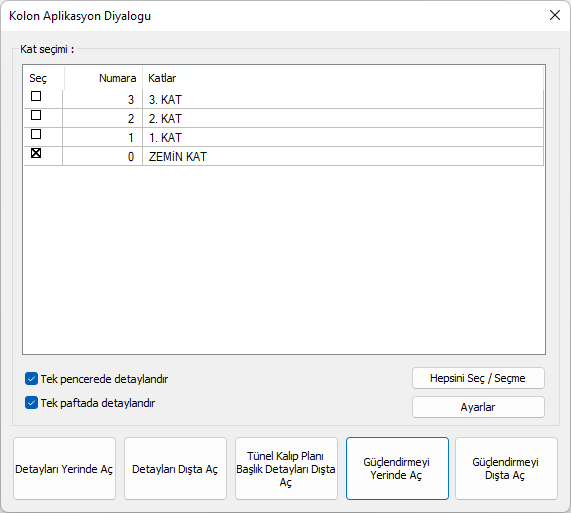Click Detayları Yerinde Aç button
The width and height of the screenshot is (571, 513).
(x=64, y=469)
